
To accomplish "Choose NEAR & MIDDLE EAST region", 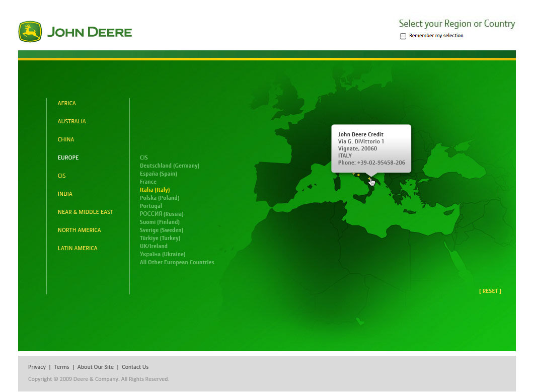I will tap(85, 212).
